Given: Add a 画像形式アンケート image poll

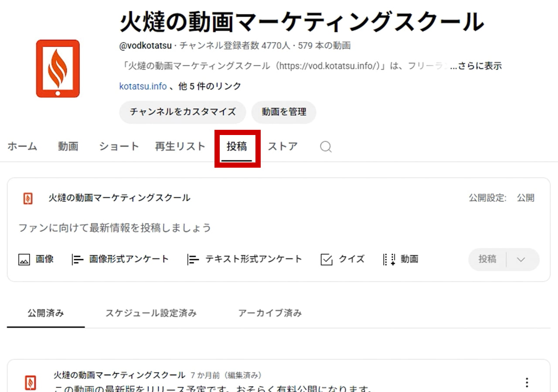Looking at the screenshot, I should point(120,259).
